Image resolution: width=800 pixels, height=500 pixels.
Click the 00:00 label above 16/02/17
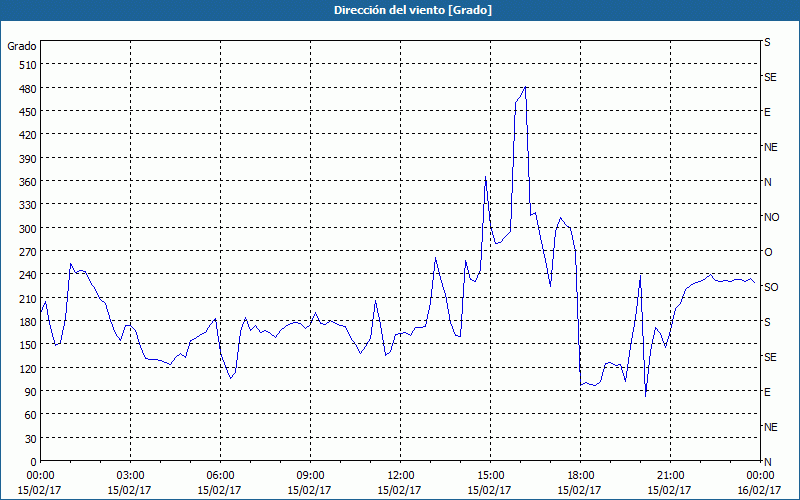pyautogui.click(x=760, y=476)
